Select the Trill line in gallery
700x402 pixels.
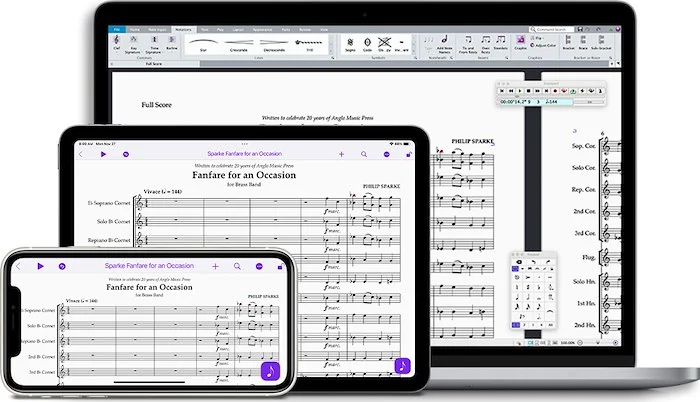[309, 45]
